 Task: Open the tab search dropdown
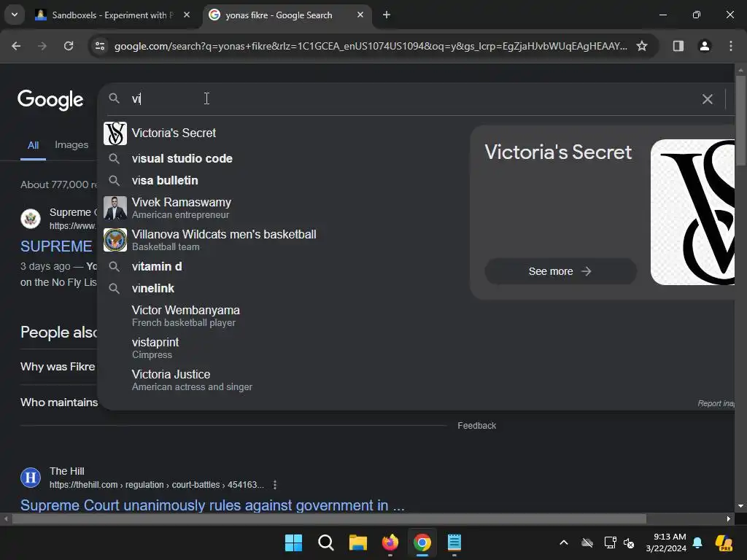pos(15,15)
